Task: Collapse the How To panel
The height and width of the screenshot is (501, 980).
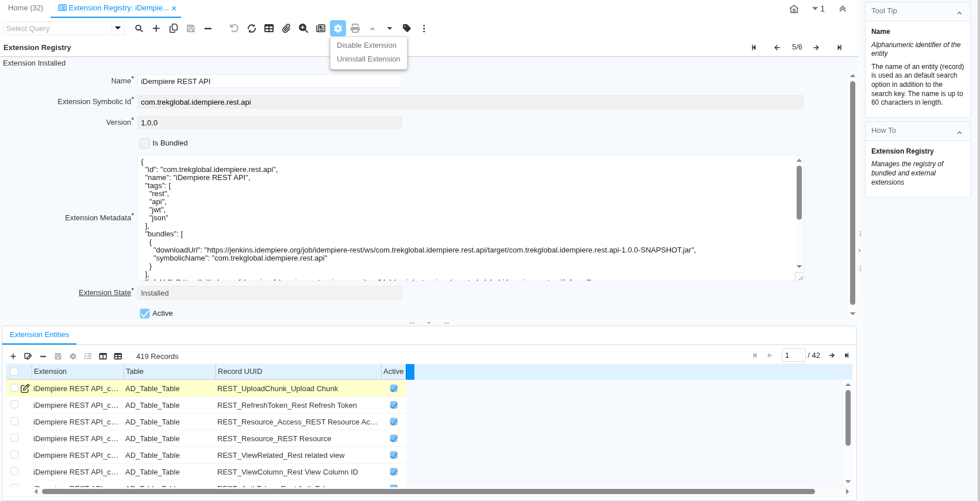Action: pos(959,132)
